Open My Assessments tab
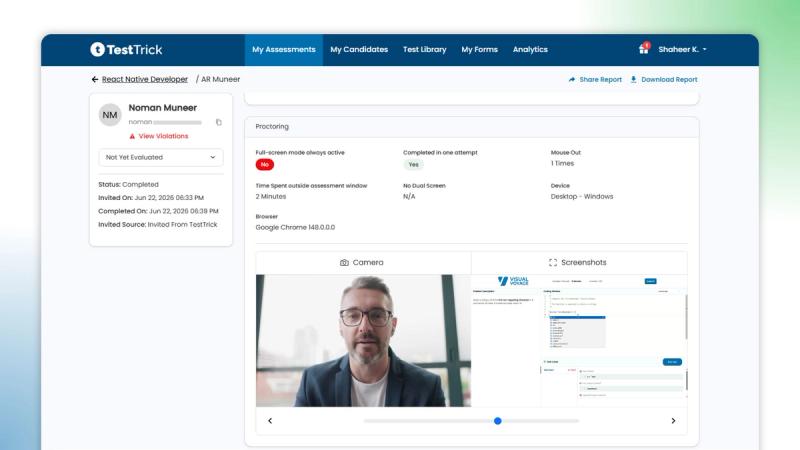The width and height of the screenshot is (800, 450). 284,49
